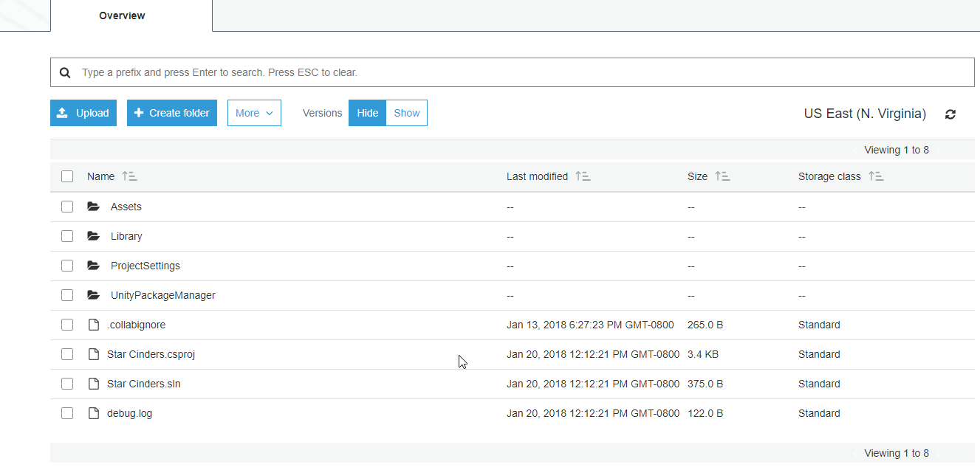Click the Jan 13, 2018 6:27:23 PM date
980x470 pixels.
pyautogui.click(x=590, y=325)
